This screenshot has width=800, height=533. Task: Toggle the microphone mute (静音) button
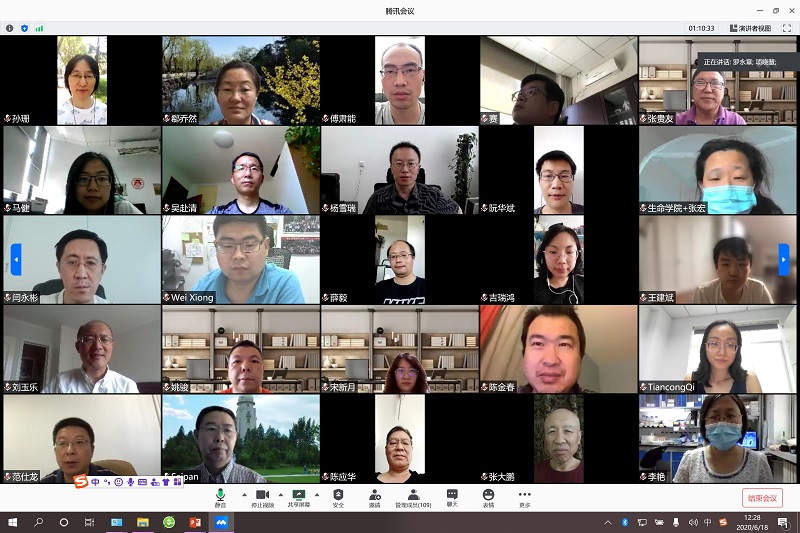[220, 496]
